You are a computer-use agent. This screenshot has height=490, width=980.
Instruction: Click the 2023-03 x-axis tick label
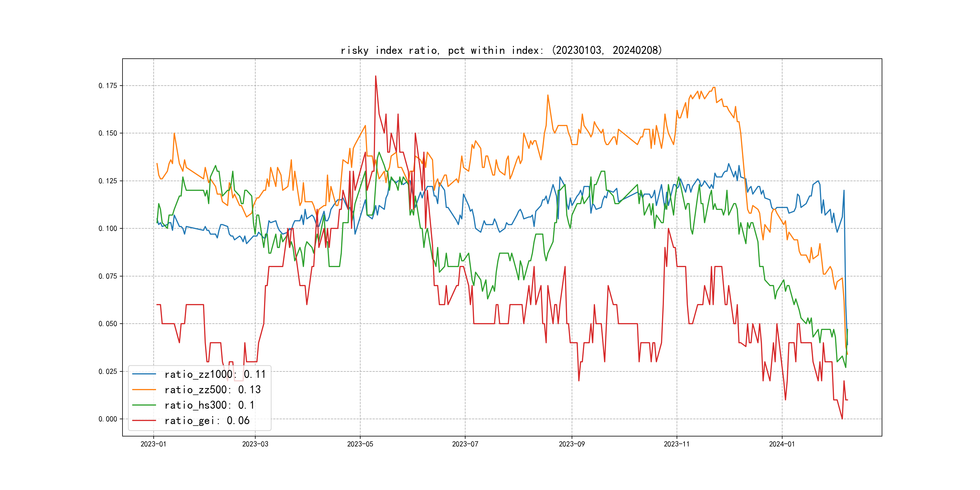255,444
